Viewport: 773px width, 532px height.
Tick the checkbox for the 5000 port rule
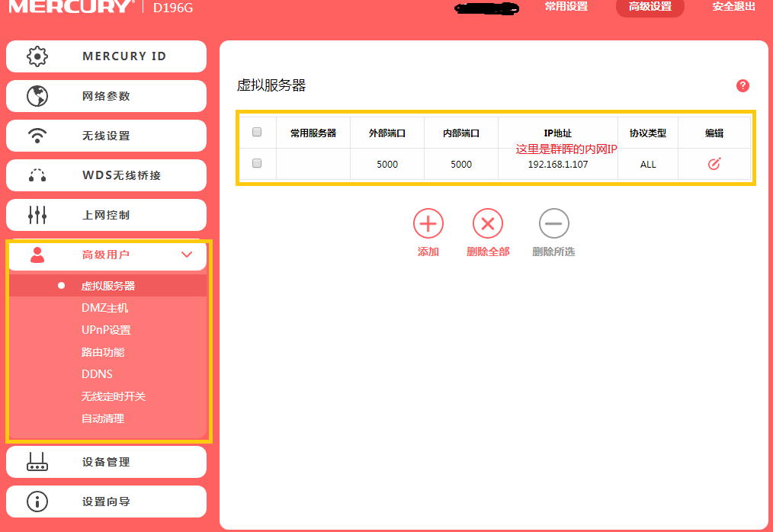257,164
